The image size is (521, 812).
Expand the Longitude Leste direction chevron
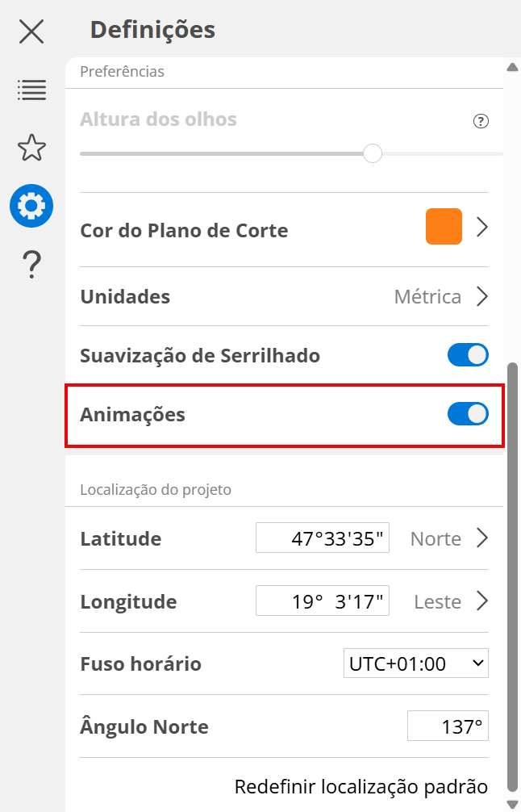(x=482, y=601)
